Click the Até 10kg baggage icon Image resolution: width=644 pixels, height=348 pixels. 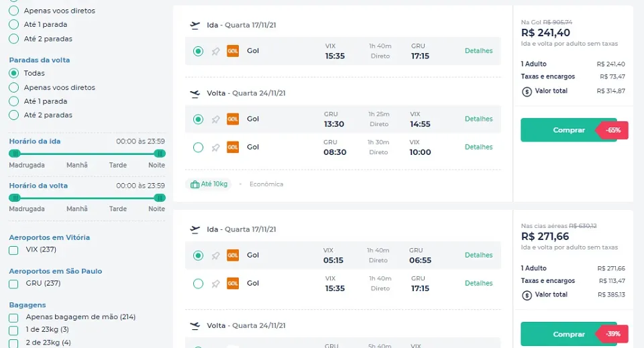195,184
